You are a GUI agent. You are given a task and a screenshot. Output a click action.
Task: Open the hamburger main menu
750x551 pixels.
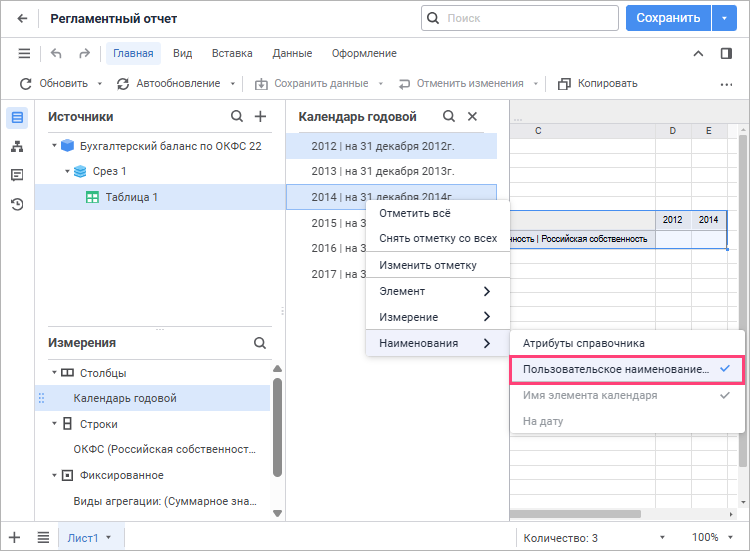coord(24,53)
